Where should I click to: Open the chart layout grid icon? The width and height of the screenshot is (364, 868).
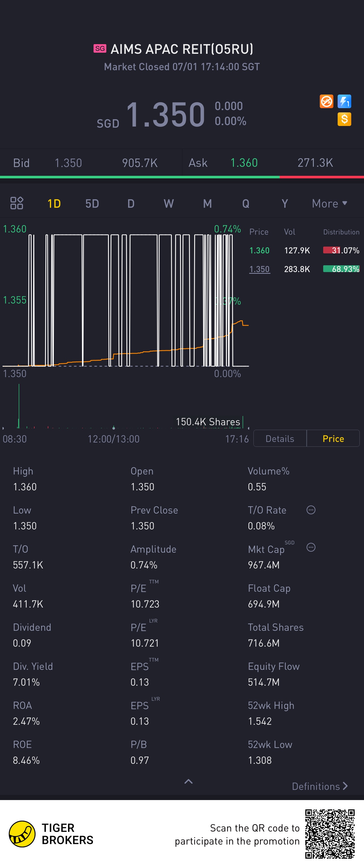[16, 203]
